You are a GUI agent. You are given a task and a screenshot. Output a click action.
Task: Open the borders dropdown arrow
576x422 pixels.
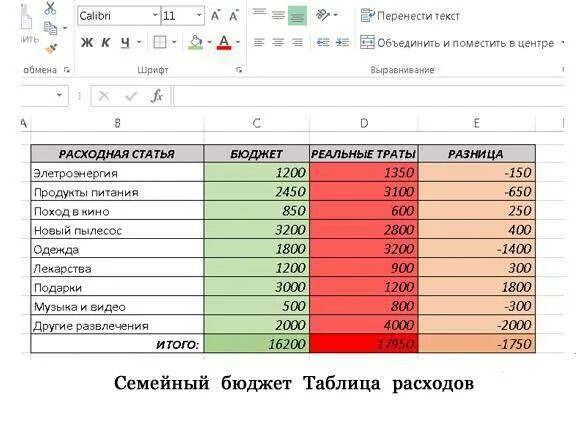(x=174, y=42)
